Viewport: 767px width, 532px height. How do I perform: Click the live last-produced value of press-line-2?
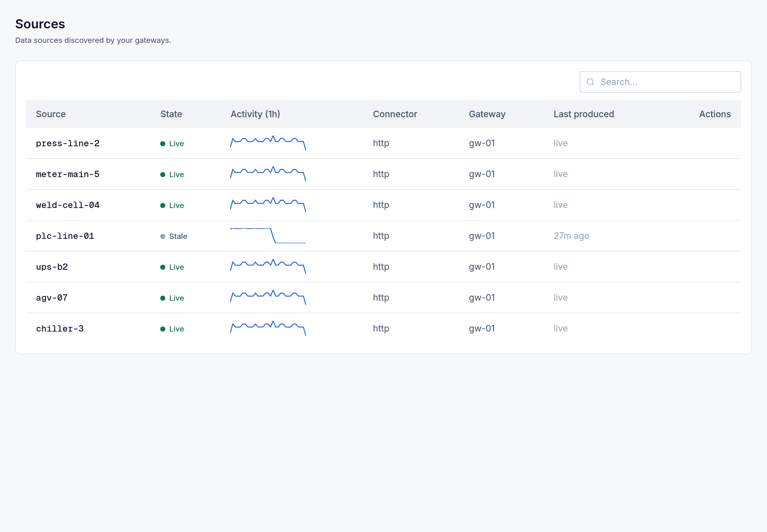coord(560,143)
